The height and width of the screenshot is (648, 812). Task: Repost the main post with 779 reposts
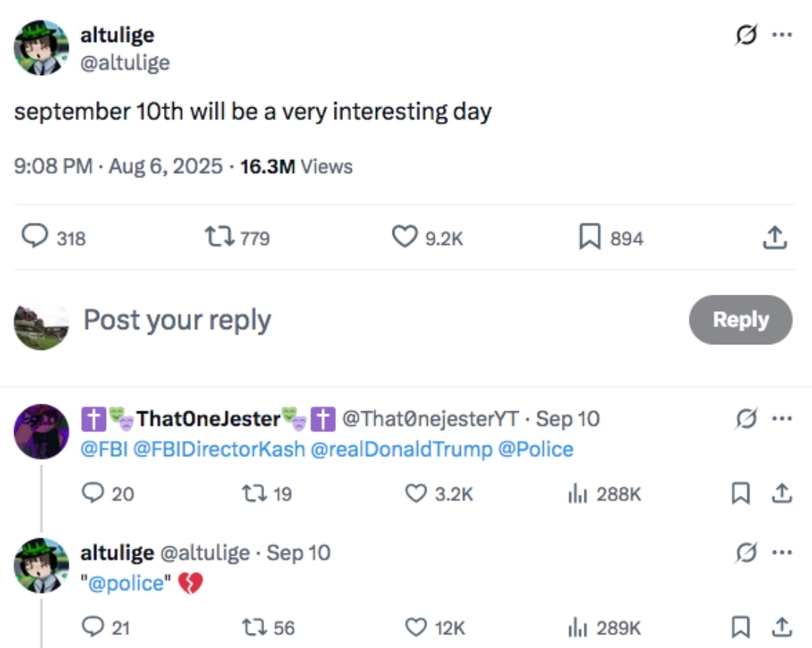(x=220, y=238)
